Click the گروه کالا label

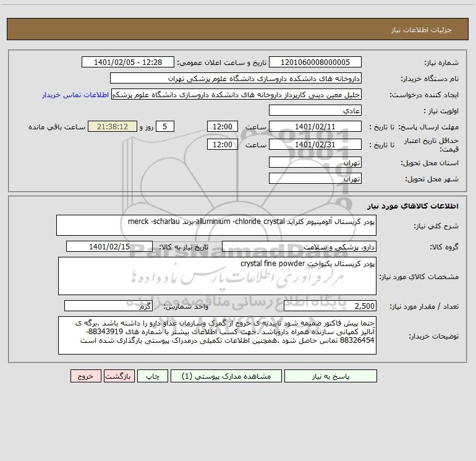[444, 247]
